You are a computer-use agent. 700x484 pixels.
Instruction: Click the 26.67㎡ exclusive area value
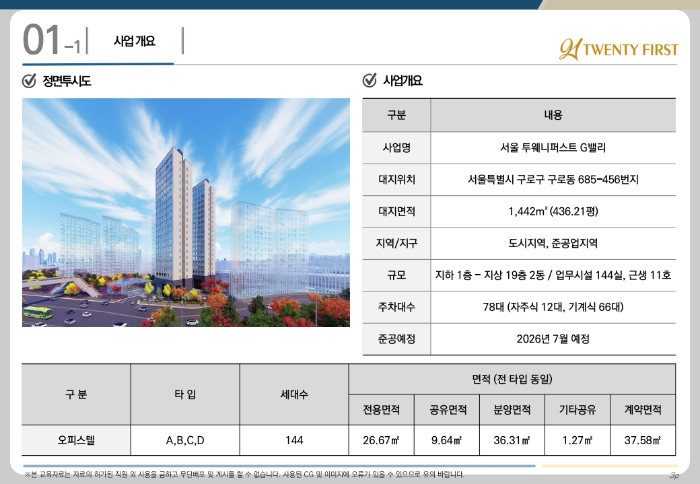pyautogui.click(x=381, y=440)
